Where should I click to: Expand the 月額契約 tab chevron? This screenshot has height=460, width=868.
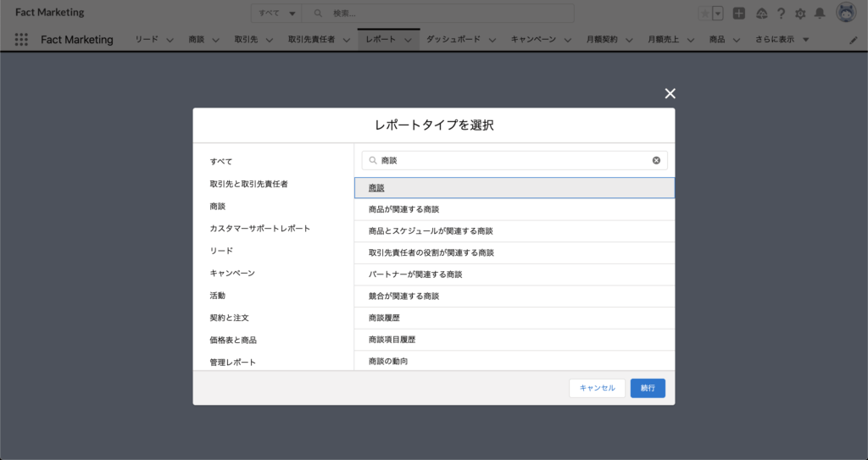(x=629, y=40)
